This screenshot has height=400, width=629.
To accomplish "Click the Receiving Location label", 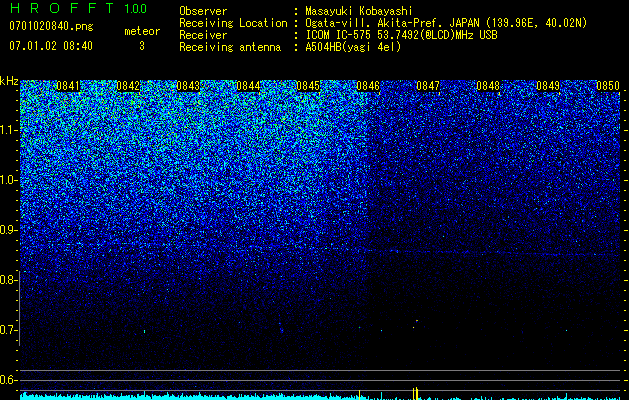I will pos(233,23).
